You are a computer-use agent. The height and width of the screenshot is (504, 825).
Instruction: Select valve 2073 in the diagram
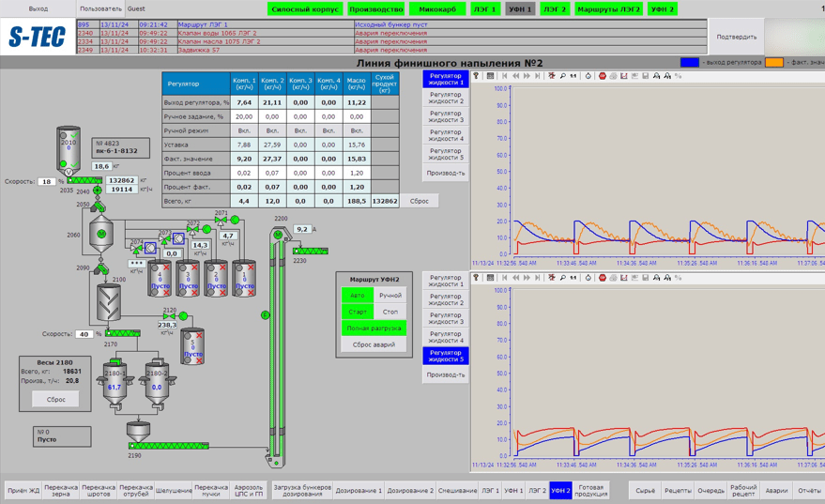click(x=165, y=238)
